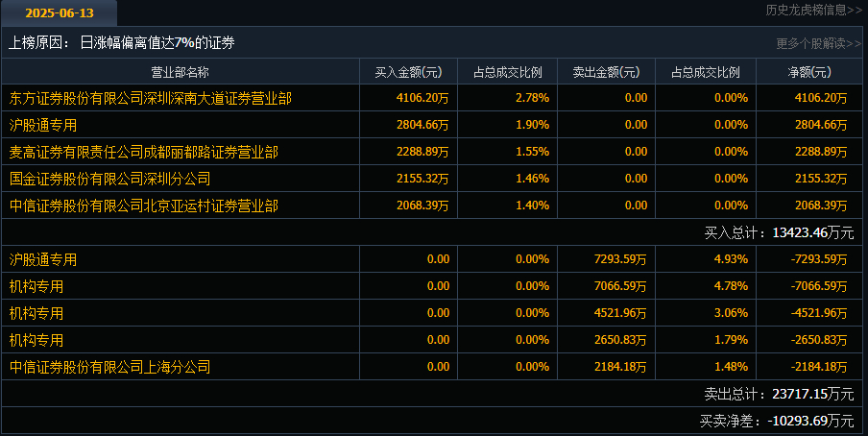The width and height of the screenshot is (868, 436).
Task: Click the 7293.59万 sell amount cell
Action: point(620,259)
